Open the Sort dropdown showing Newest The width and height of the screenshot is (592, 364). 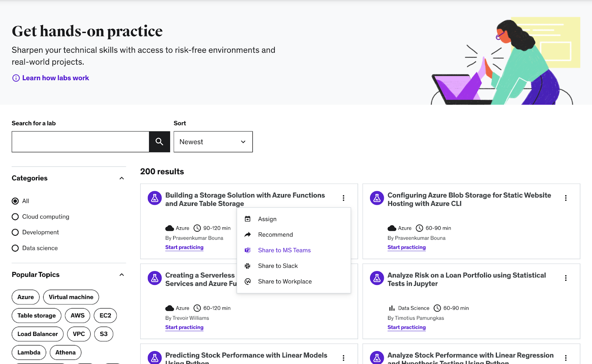click(213, 142)
